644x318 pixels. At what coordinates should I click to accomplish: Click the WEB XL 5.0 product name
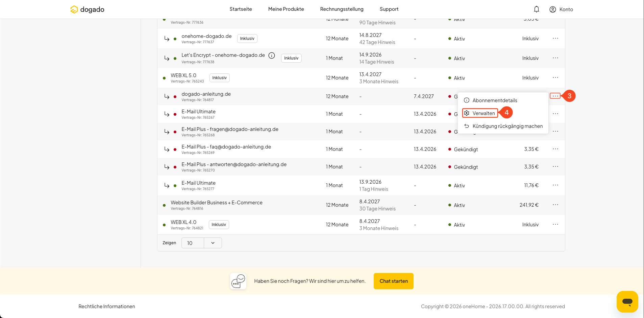[x=183, y=75]
